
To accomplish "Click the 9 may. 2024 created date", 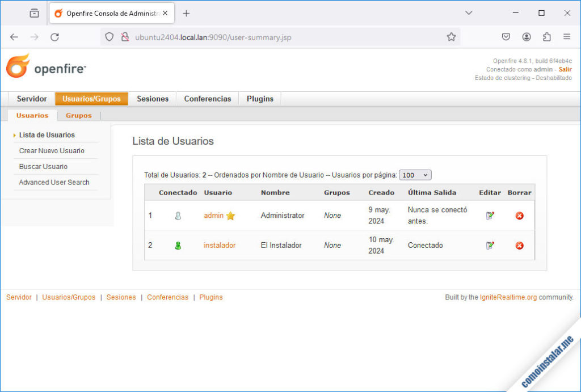I will click(x=379, y=215).
